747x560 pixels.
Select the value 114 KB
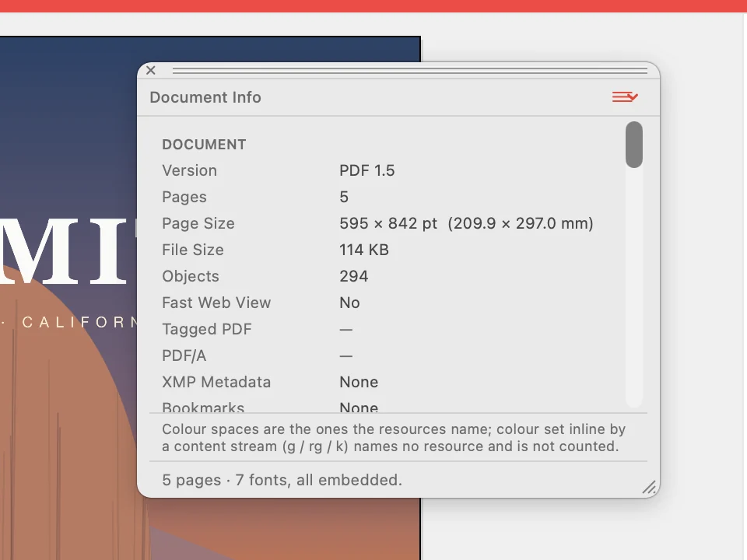click(364, 250)
